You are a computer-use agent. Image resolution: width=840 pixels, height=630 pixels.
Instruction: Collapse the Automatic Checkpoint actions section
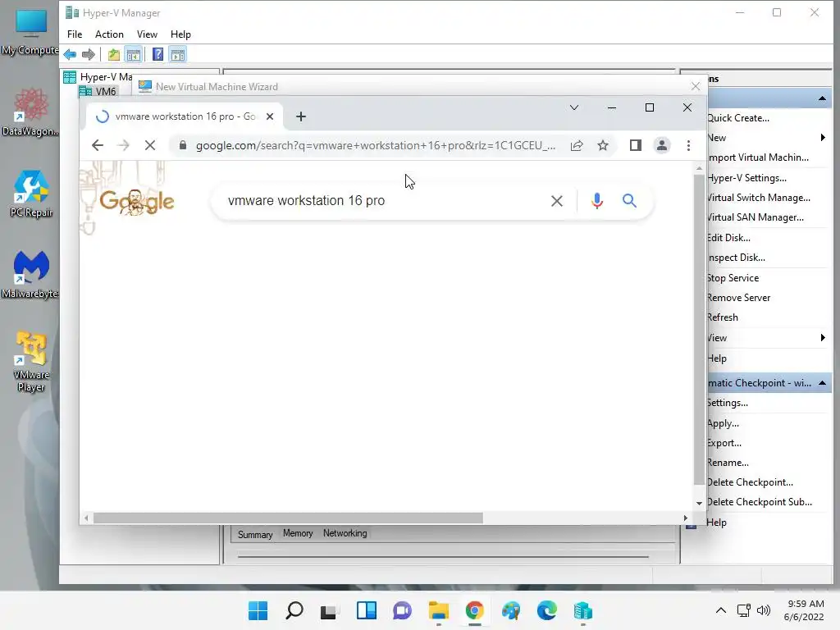pyautogui.click(x=822, y=383)
